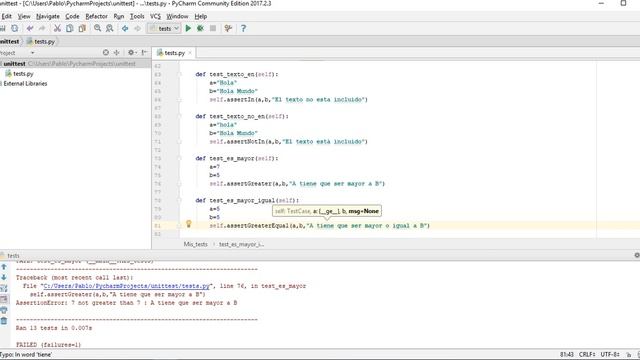This screenshot has height=360, width=640.
Task: Open the Help menu
Action: coord(201,16)
